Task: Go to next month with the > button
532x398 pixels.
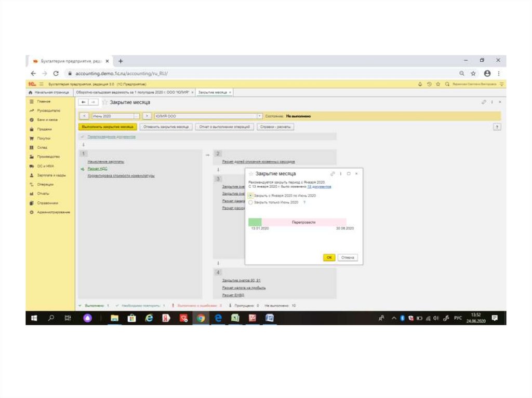Action: click(147, 116)
